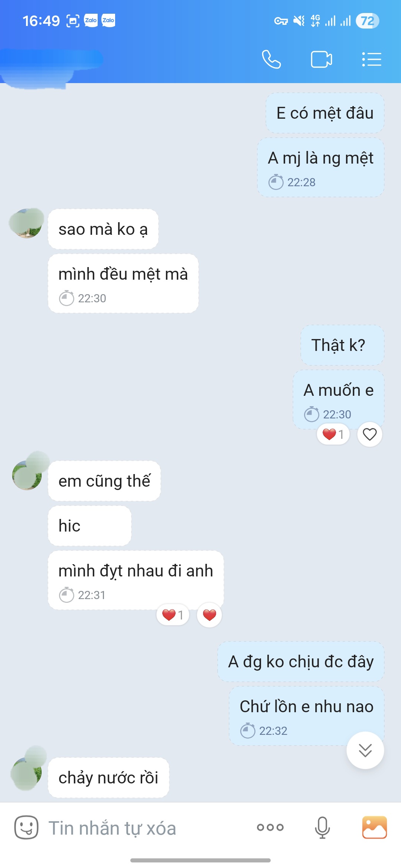
Task: View the heart reaction count on 22:31 message
Action: pos(173,615)
